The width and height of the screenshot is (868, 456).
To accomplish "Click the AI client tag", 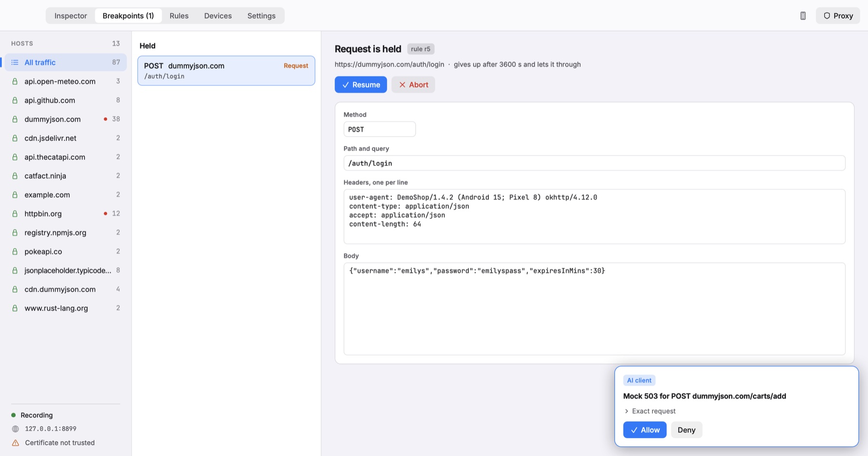I will [x=639, y=380].
